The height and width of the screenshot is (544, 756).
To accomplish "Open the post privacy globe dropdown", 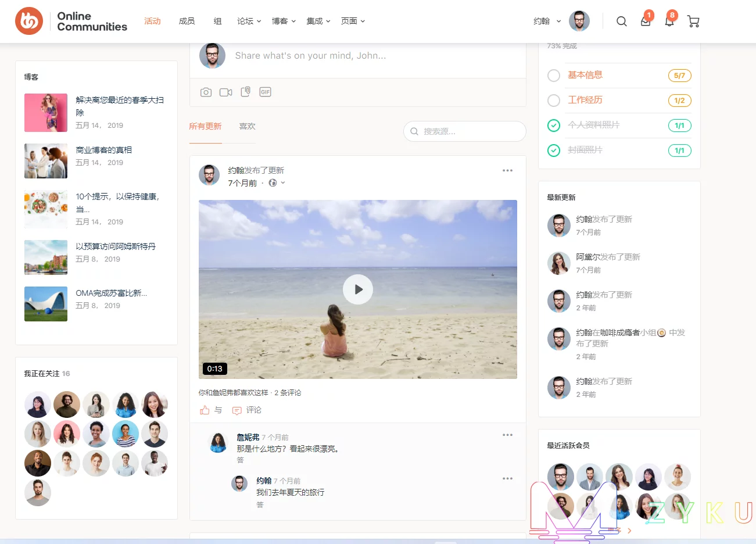I will coord(277,183).
